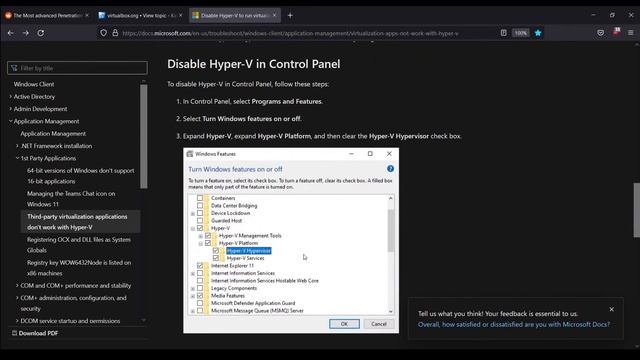Expand Internet Information Services tree node
The image size is (640, 360).
pyautogui.click(x=193, y=273)
